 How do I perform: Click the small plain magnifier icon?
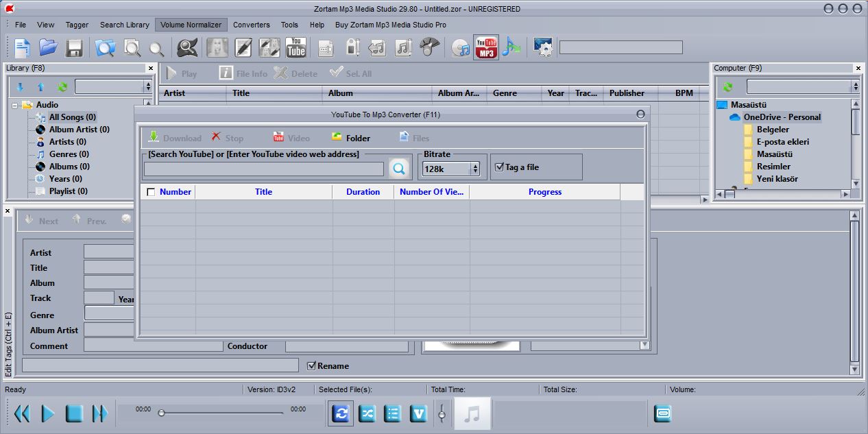157,49
